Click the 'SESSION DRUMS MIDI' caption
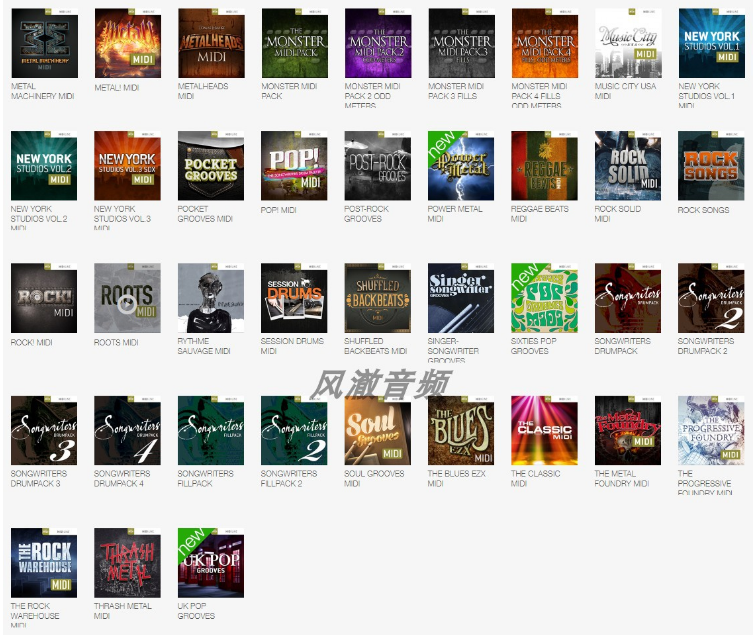 pos(292,346)
